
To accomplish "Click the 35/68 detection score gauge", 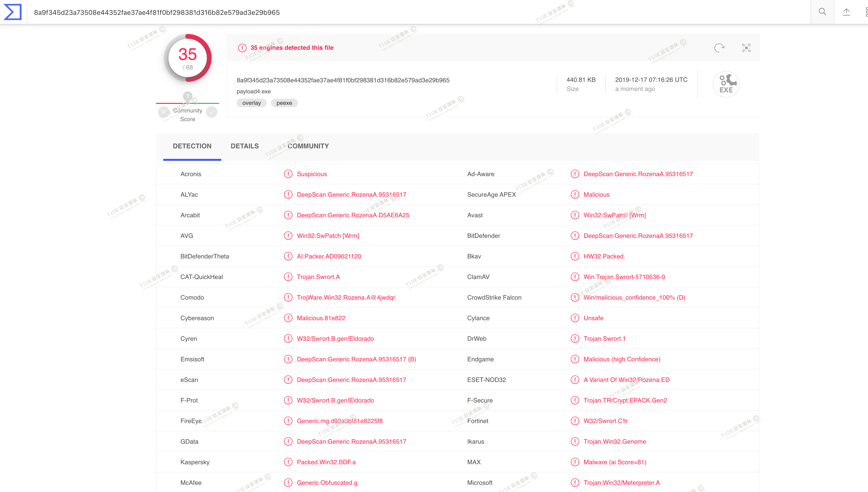I will pos(188,58).
